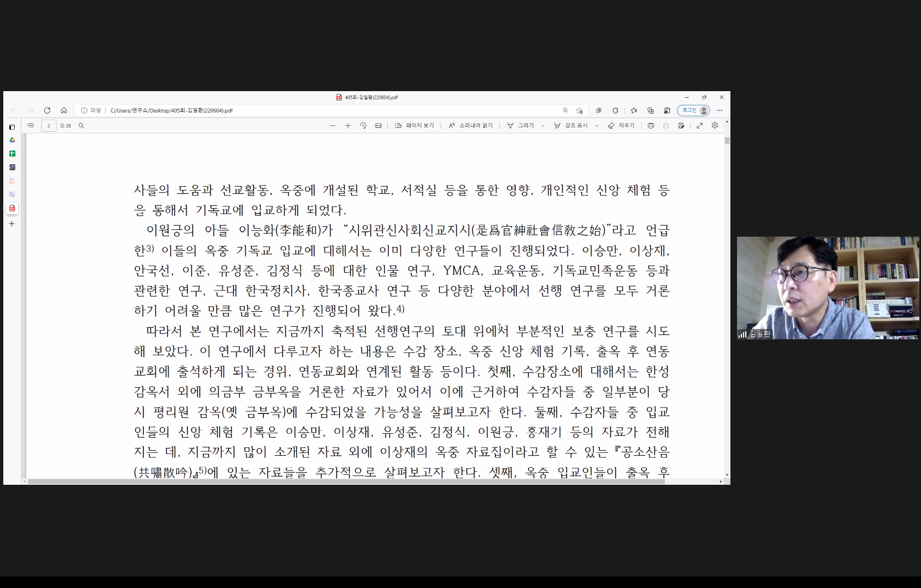This screenshot has height=588, width=921.
Task: Click the browser forward arrow
Action: click(x=30, y=110)
